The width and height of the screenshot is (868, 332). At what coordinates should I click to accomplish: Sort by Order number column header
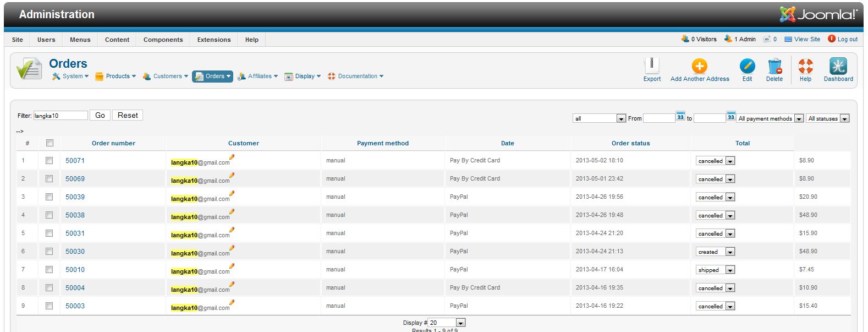tap(113, 143)
